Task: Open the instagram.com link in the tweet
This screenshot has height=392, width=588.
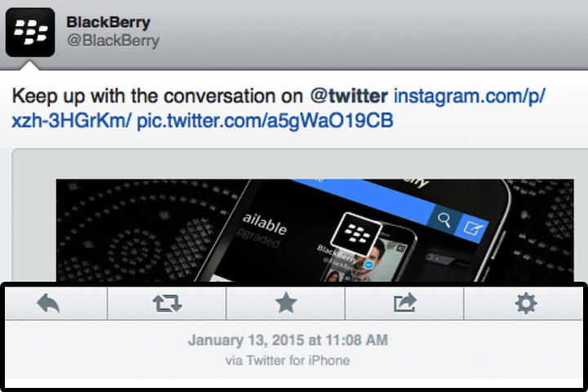Action: pos(469,96)
